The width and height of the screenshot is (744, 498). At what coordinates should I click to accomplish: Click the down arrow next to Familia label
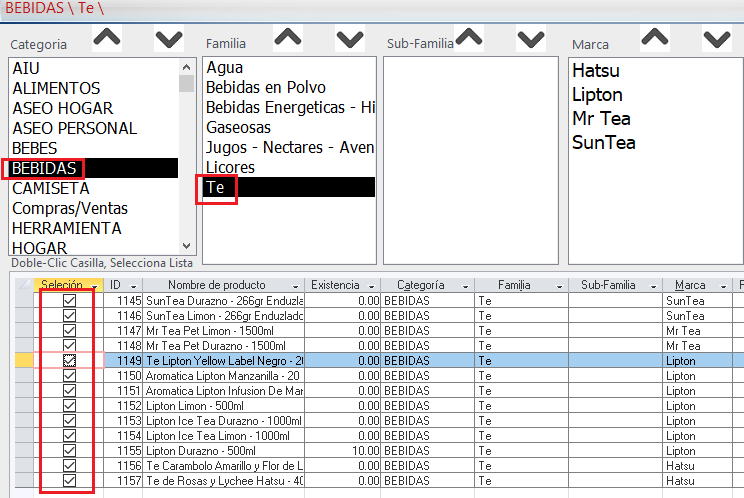(350, 39)
